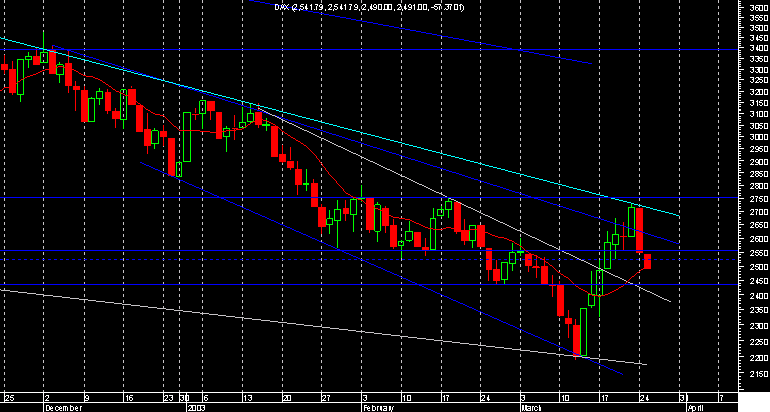The image size is (770, 412).
Task: Click the 3050 price axis label
Action: (x=759, y=125)
